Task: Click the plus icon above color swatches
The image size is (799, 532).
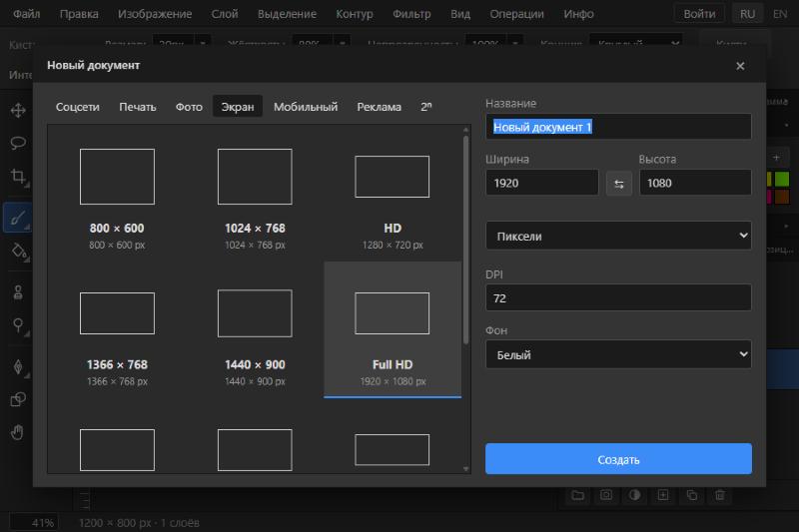Action: (x=776, y=158)
